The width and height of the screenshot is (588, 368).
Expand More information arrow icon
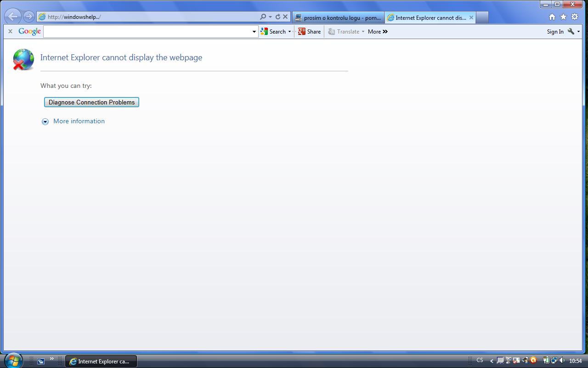[x=45, y=121]
